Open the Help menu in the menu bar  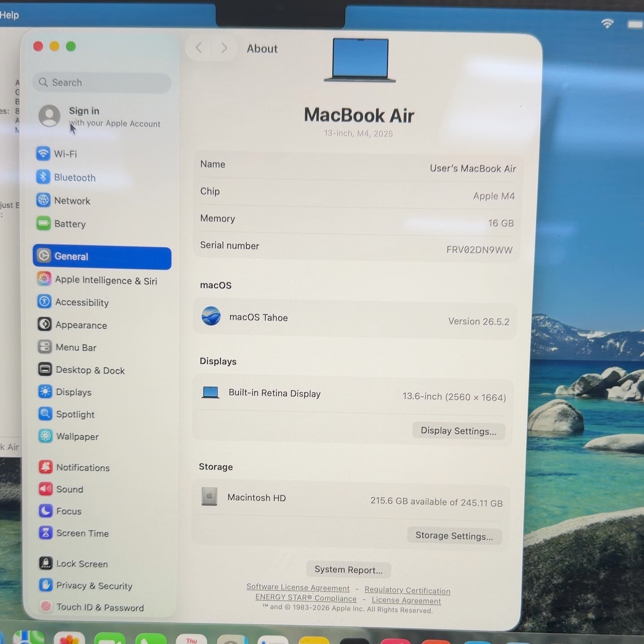click(x=9, y=15)
